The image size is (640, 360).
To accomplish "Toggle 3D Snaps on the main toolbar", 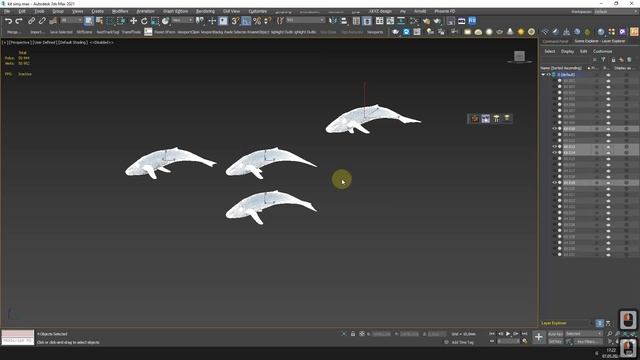I will click(x=235, y=21).
